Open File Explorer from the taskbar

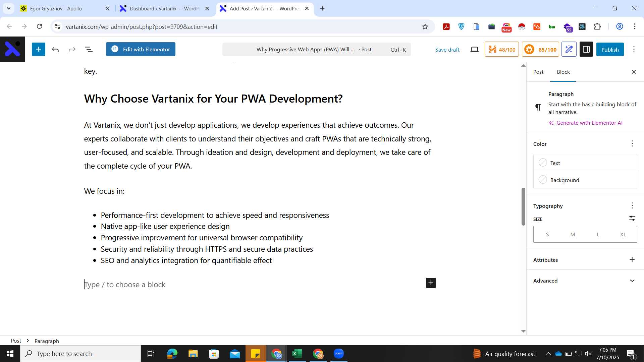pos(193,354)
